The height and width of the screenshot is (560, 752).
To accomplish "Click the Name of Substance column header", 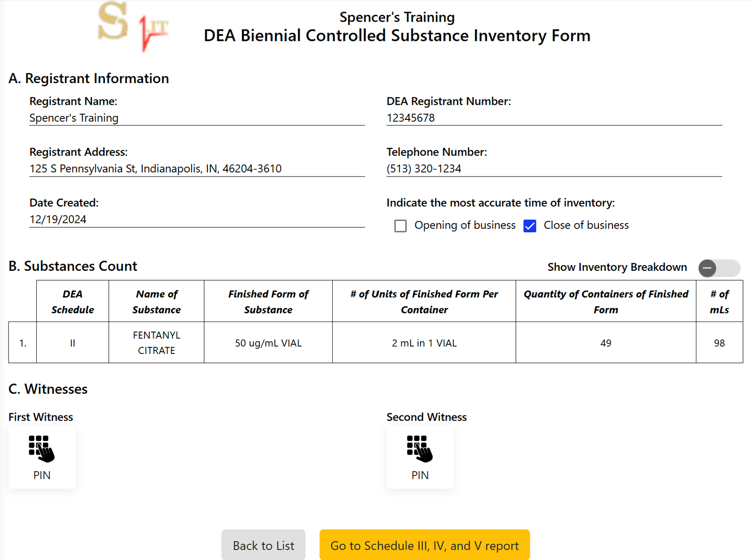I will 156,301.
